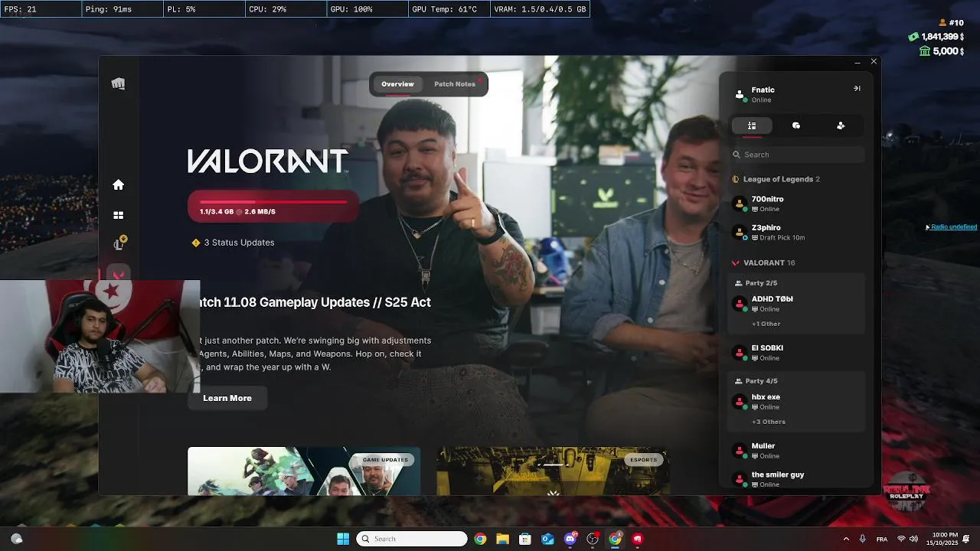The height and width of the screenshot is (551, 980).
Task: Minimize the Riot Client window
Action: point(857,61)
